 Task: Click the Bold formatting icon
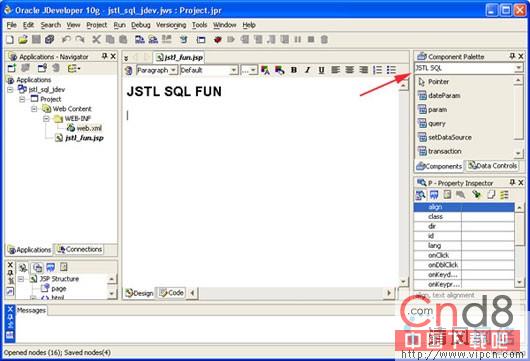(x=294, y=70)
